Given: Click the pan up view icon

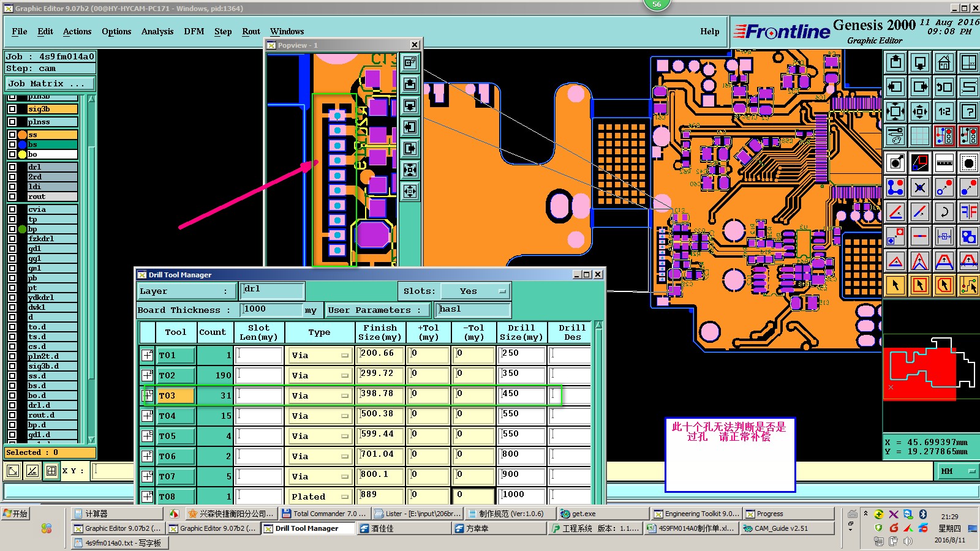Looking at the screenshot, I should (895, 62).
